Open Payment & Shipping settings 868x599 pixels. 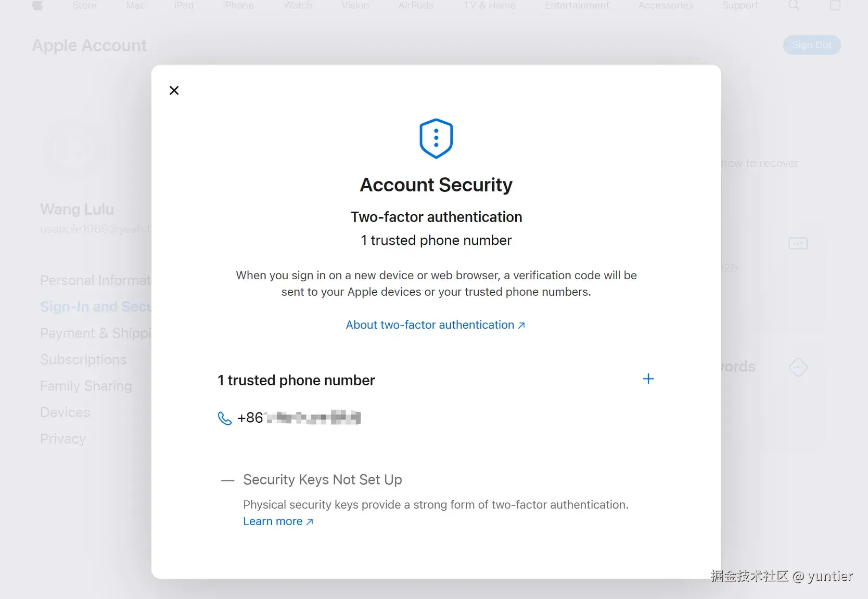point(95,333)
